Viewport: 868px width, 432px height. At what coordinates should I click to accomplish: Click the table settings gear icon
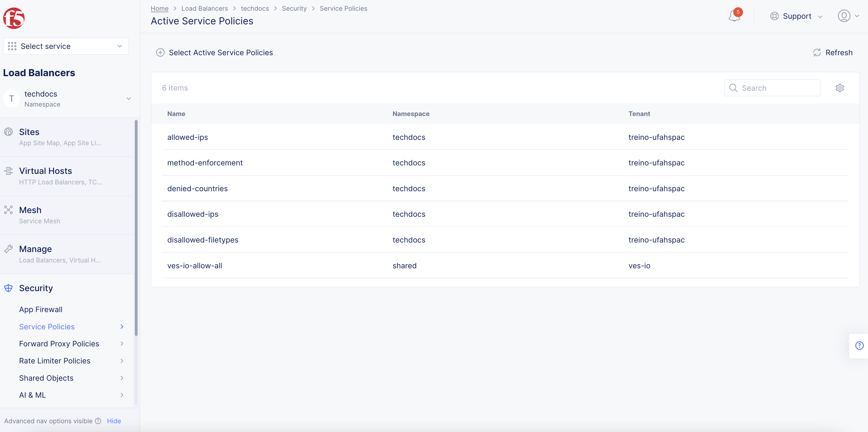[840, 88]
